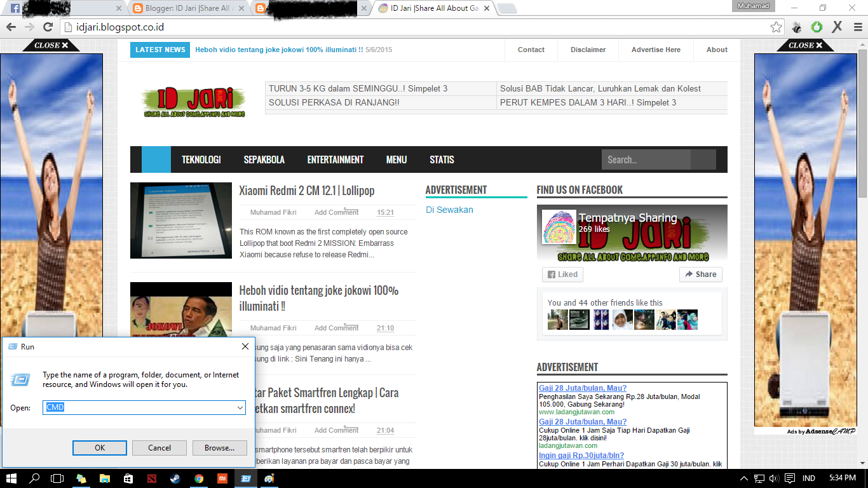Click the blog's Search input field
868x488 pixels.
[646, 159]
